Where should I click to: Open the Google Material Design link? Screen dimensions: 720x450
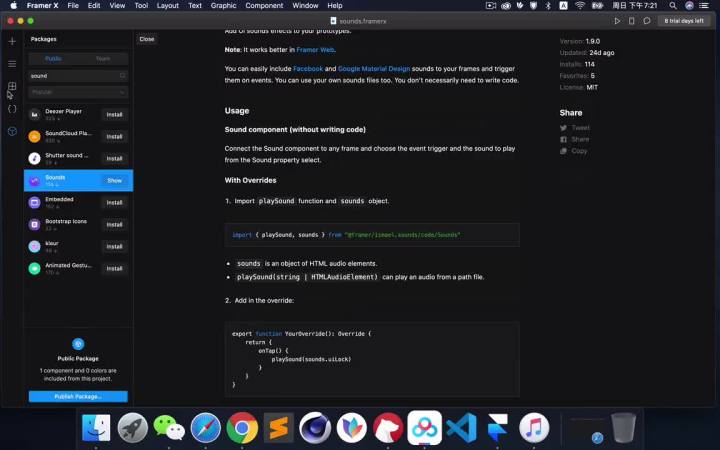[x=374, y=68]
